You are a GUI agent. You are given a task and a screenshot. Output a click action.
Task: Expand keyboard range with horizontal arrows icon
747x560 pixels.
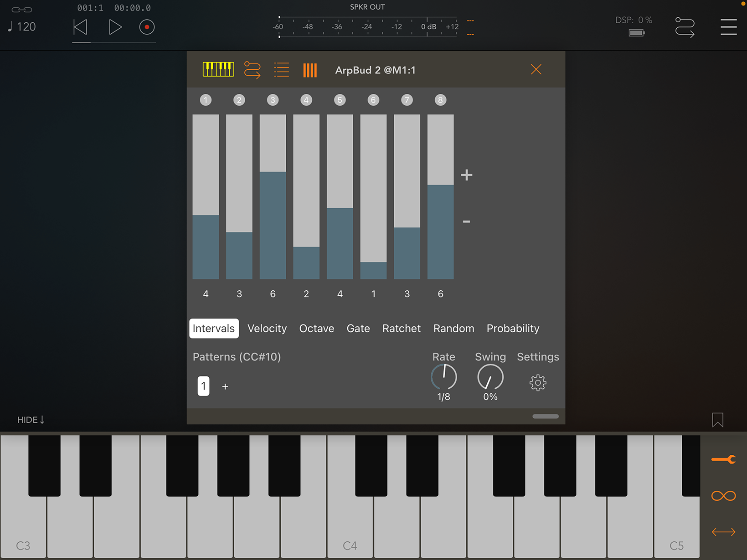723,532
